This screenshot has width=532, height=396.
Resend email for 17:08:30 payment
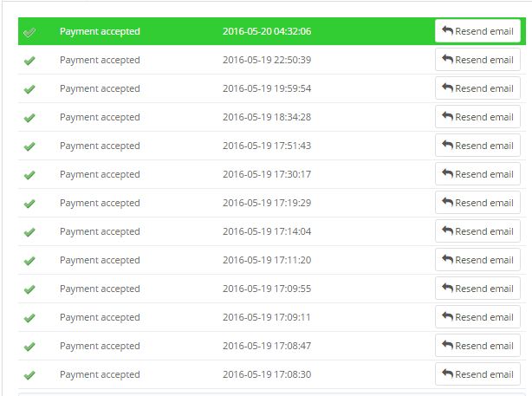click(477, 374)
